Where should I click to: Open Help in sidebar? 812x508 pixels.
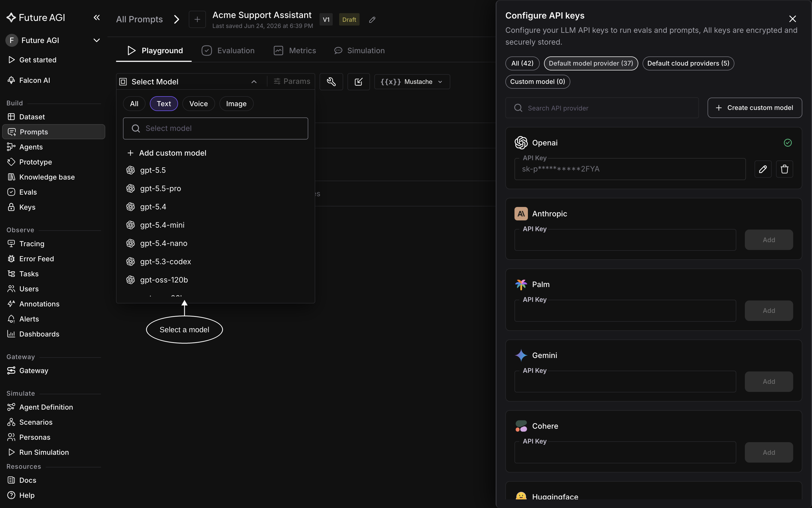tap(21, 496)
